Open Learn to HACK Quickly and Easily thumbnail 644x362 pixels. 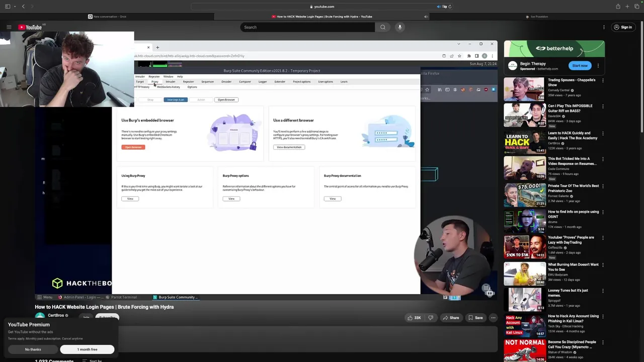524,142
